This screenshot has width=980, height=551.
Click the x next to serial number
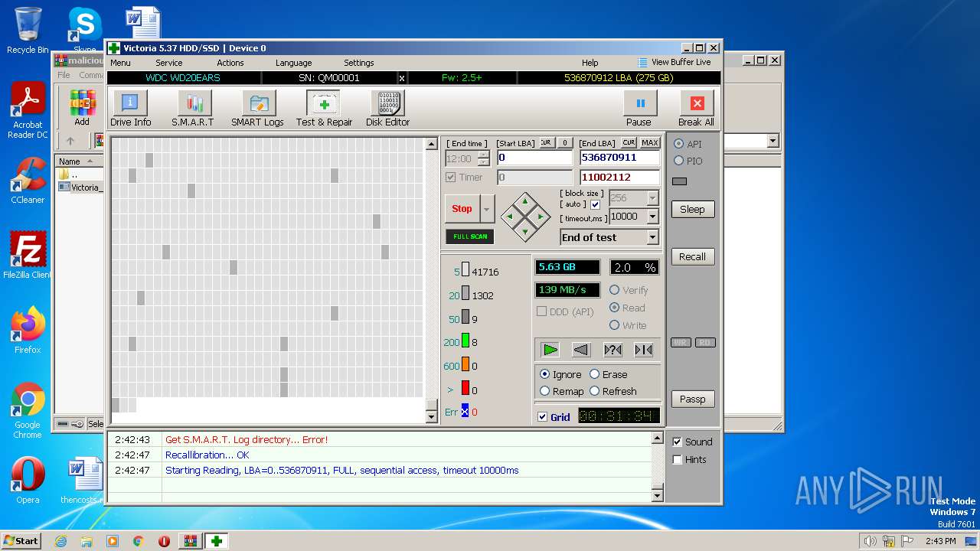click(x=402, y=78)
